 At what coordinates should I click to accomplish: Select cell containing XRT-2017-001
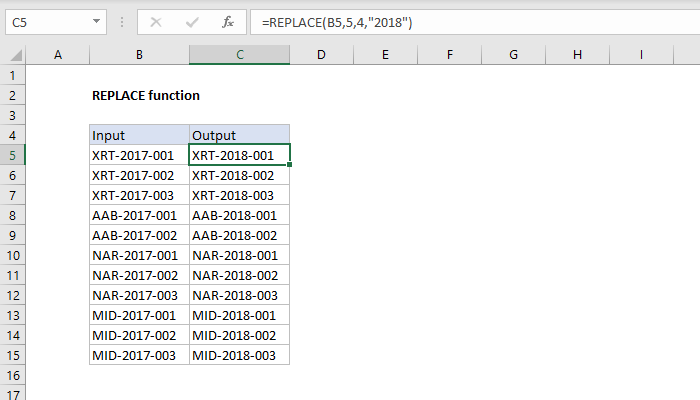(139, 155)
